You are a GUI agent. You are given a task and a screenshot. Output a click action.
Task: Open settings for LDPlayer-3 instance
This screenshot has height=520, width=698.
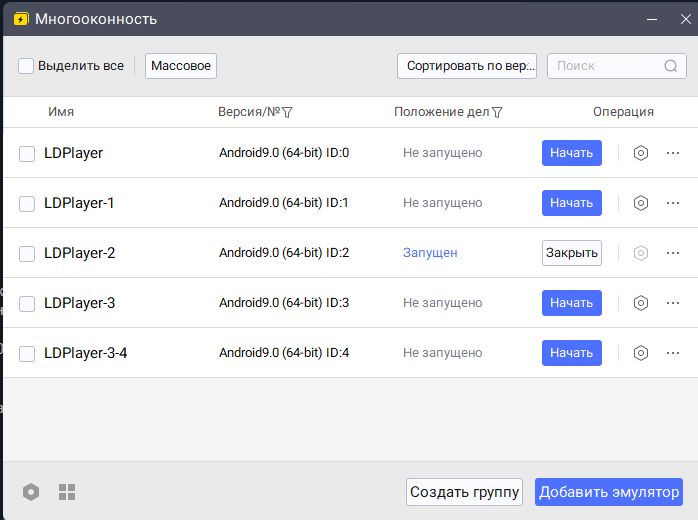pyautogui.click(x=641, y=303)
